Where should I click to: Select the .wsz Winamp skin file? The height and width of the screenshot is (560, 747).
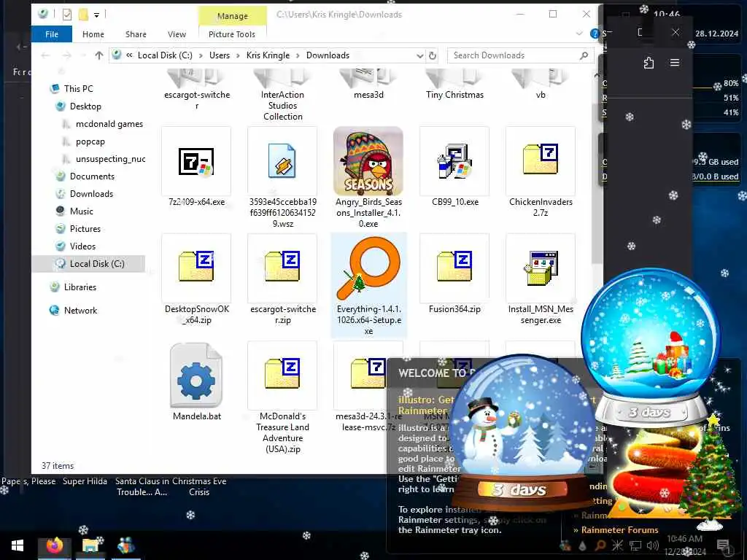282,177
